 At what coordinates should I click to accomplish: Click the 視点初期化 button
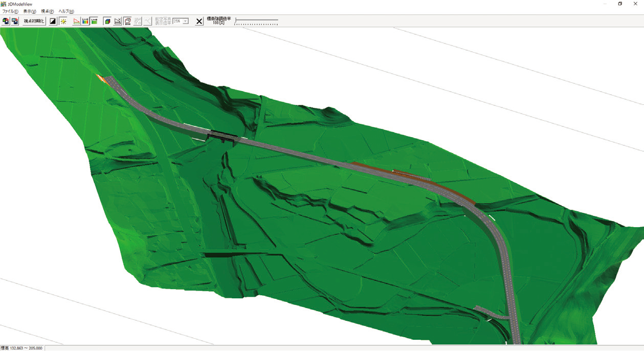[x=34, y=21]
